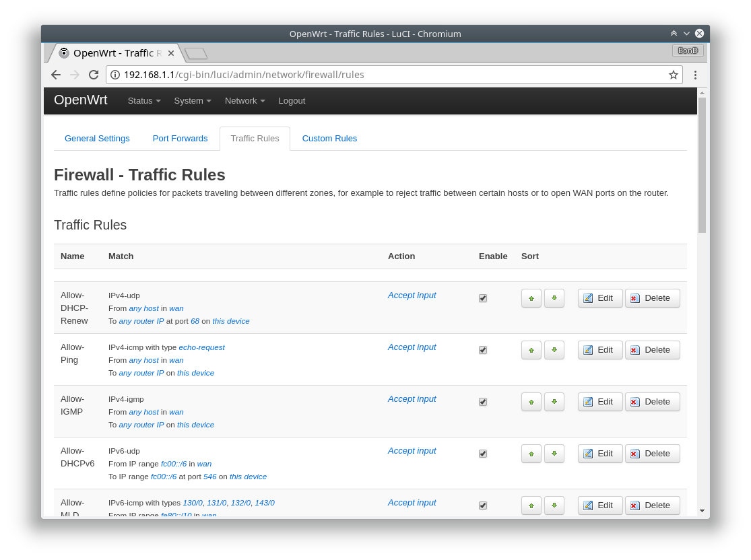This screenshot has width=751, height=560.
Task: Expand the Status dropdown menu
Action: (x=144, y=101)
